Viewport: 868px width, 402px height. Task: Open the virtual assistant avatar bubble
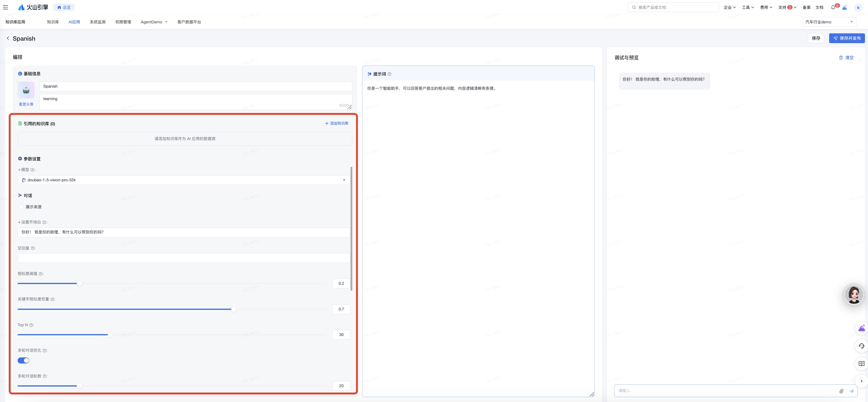click(x=853, y=295)
